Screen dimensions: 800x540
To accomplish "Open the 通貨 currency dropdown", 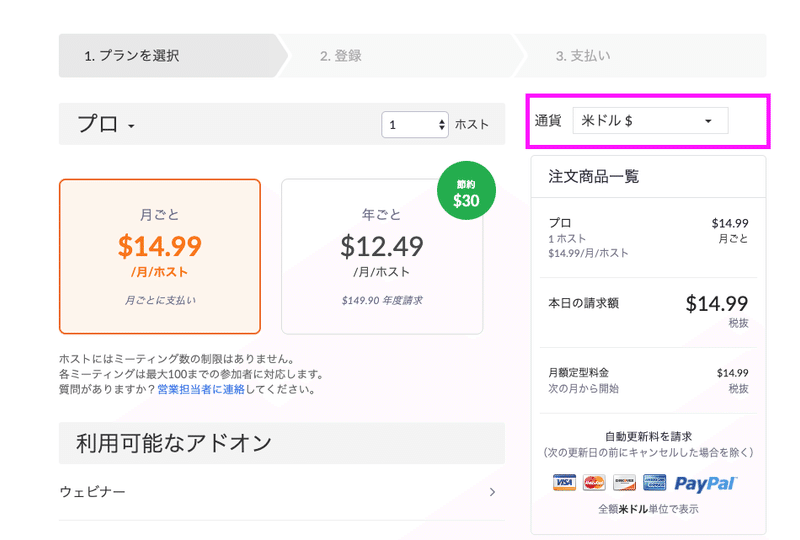I will click(x=650, y=120).
